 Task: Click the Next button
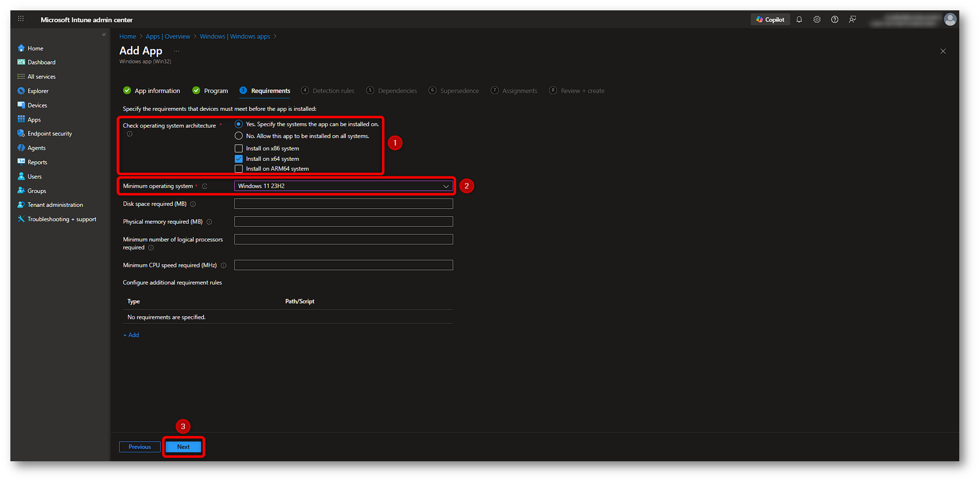183,447
